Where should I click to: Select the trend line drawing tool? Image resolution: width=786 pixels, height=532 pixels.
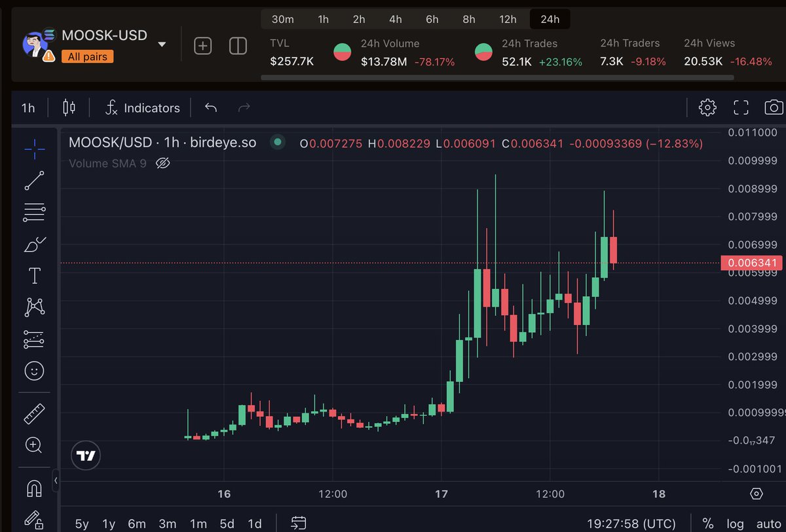35,181
